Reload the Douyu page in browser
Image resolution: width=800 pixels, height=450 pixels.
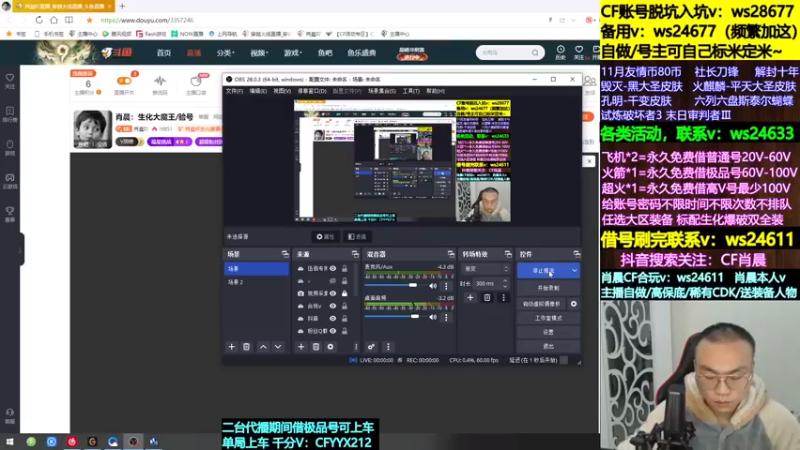tap(39, 20)
